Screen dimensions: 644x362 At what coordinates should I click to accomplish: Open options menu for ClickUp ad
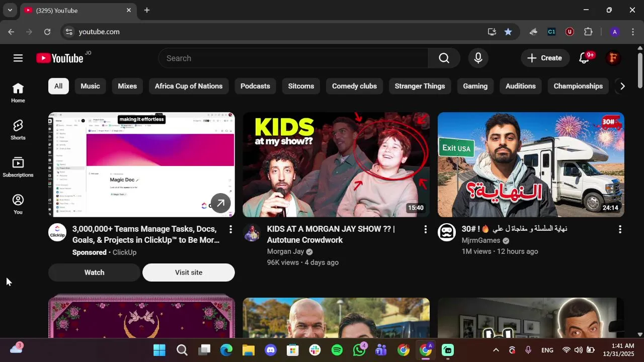(230, 229)
